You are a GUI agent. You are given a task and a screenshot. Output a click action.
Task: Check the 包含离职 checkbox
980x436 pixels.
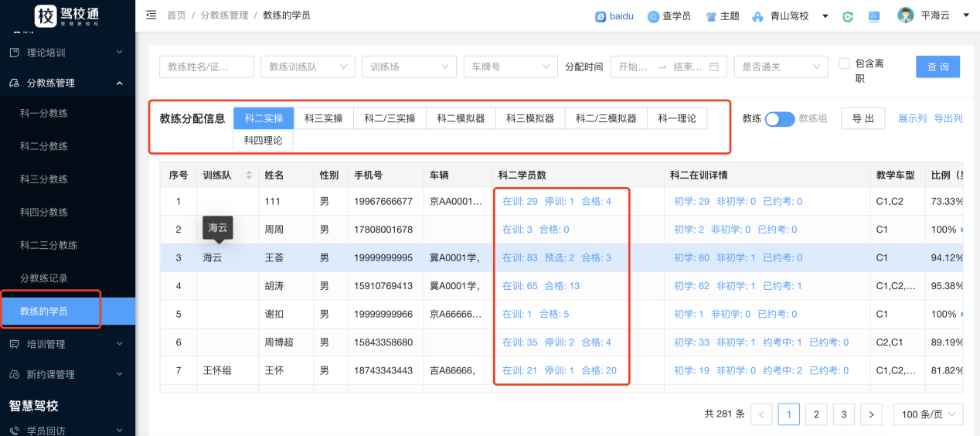(x=844, y=63)
